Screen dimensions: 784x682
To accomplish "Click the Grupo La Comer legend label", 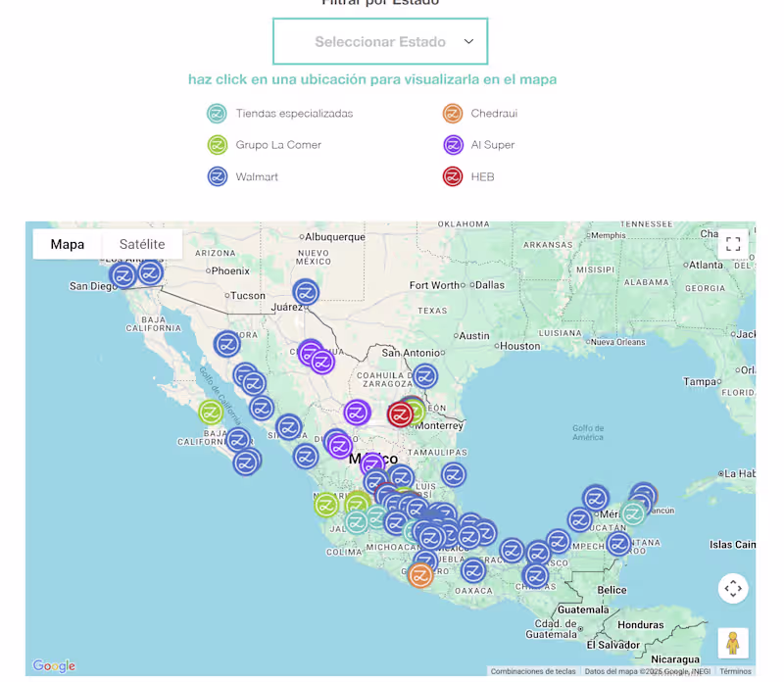I will (278, 145).
